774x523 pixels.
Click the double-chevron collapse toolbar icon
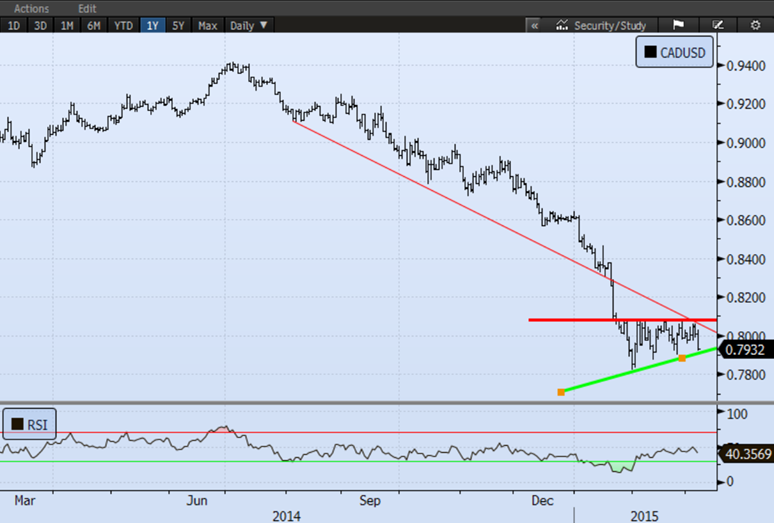tap(534, 25)
